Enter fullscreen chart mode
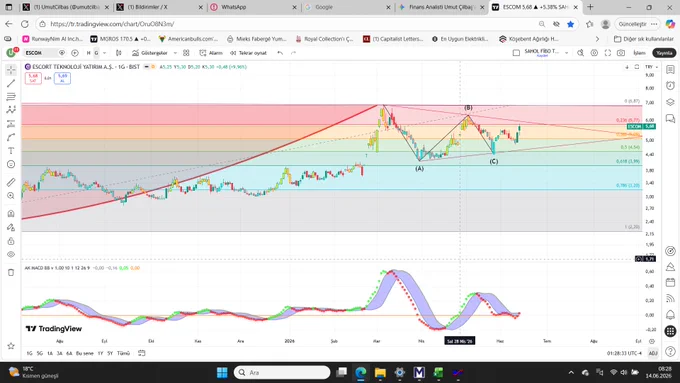Image resolution: width=680 pixels, height=383 pixels. pos(608,53)
